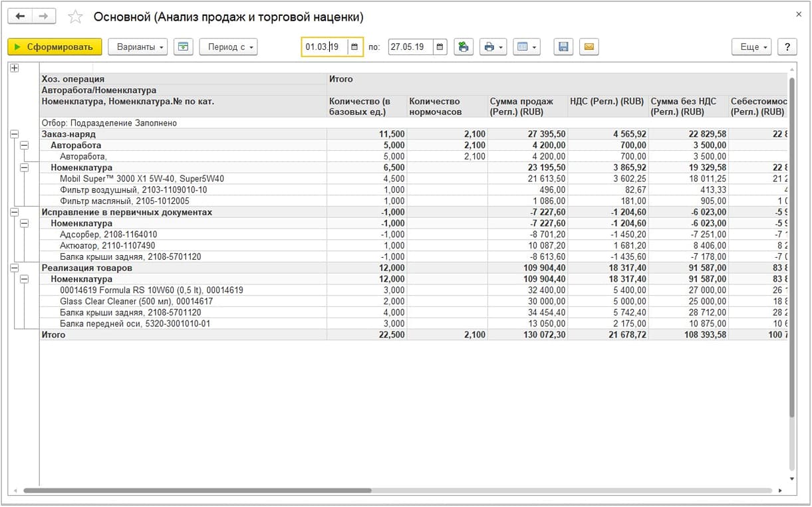812x507 pixels.
Task: Select the total VAT cell 21 678,72
Action: click(608, 335)
